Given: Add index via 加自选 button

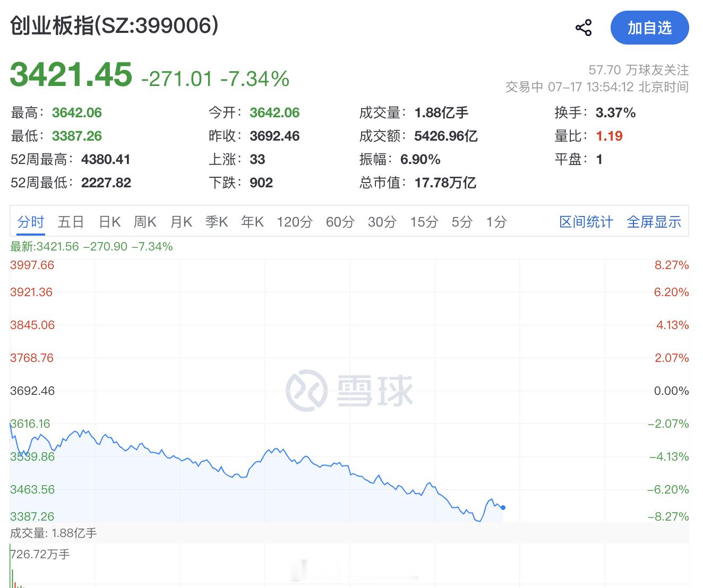Looking at the screenshot, I should (x=649, y=28).
